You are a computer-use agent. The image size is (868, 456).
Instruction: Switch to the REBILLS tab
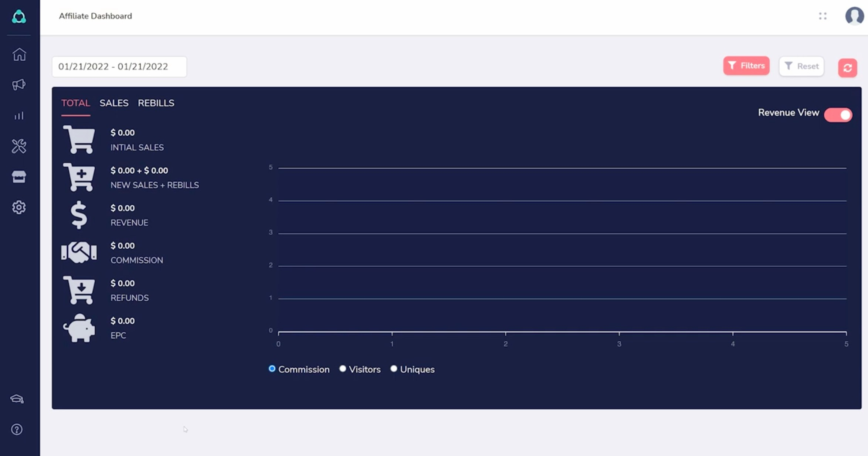(156, 103)
